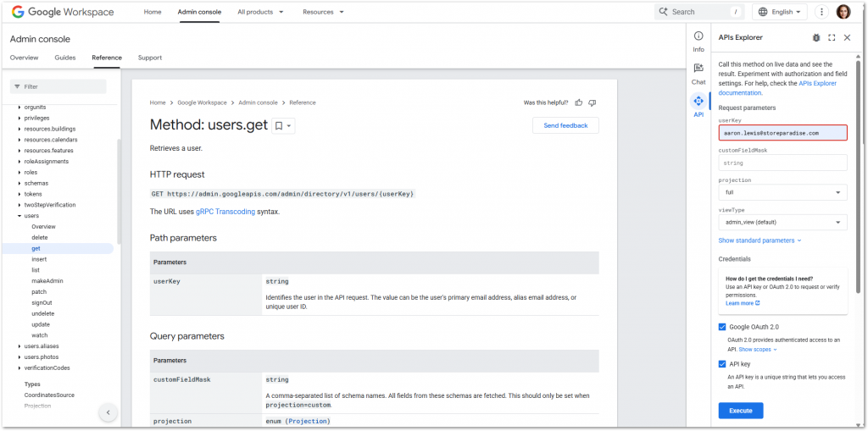Screen dimensions: 868x431
Task: Click Home in the breadcrumb
Action: [x=158, y=103]
